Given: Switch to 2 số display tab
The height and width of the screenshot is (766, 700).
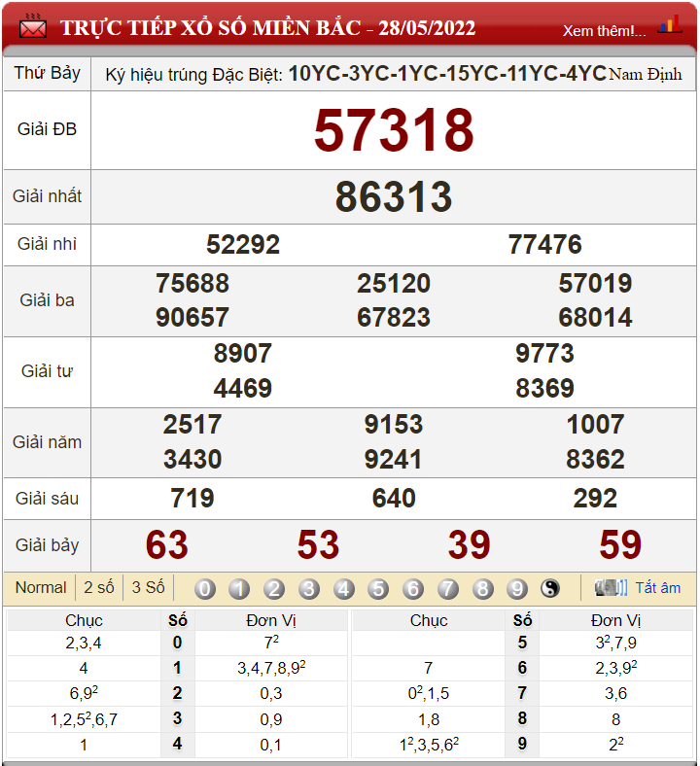Looking at the screenshot, I should [98, 587].
